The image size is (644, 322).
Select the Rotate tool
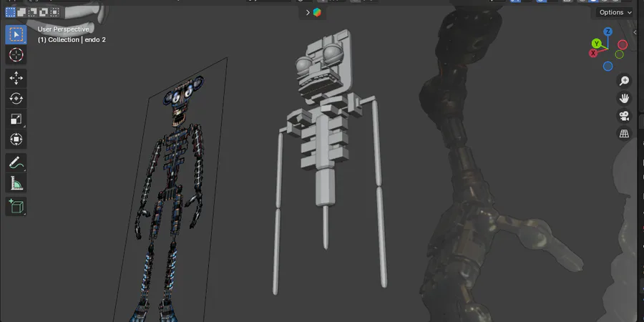point(16,99)
